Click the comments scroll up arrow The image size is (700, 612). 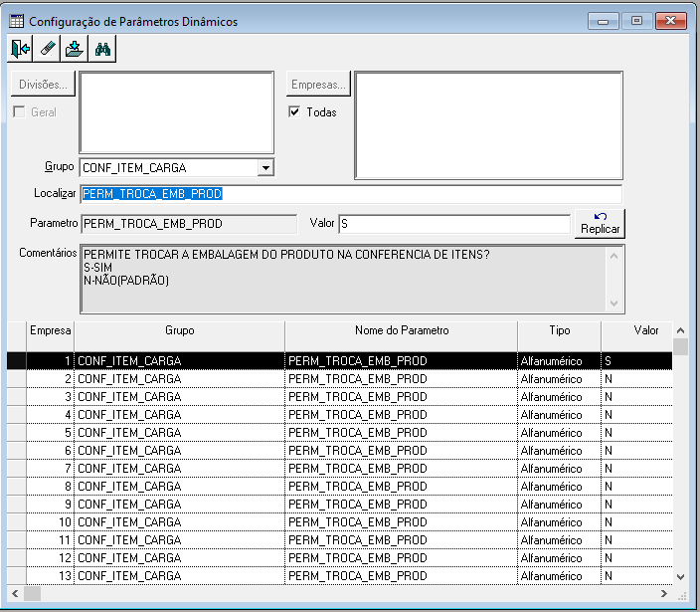613,256
